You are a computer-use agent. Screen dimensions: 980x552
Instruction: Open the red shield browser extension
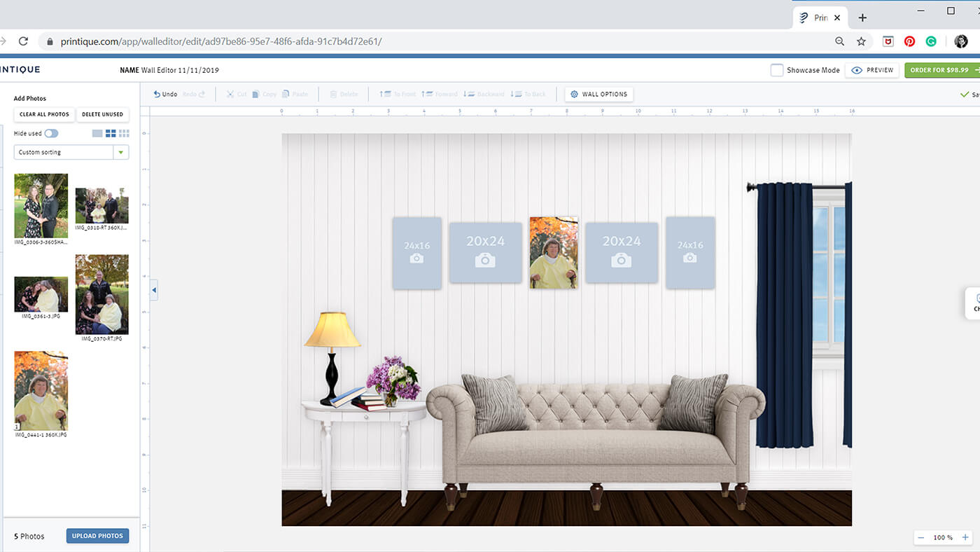[888, 41]
